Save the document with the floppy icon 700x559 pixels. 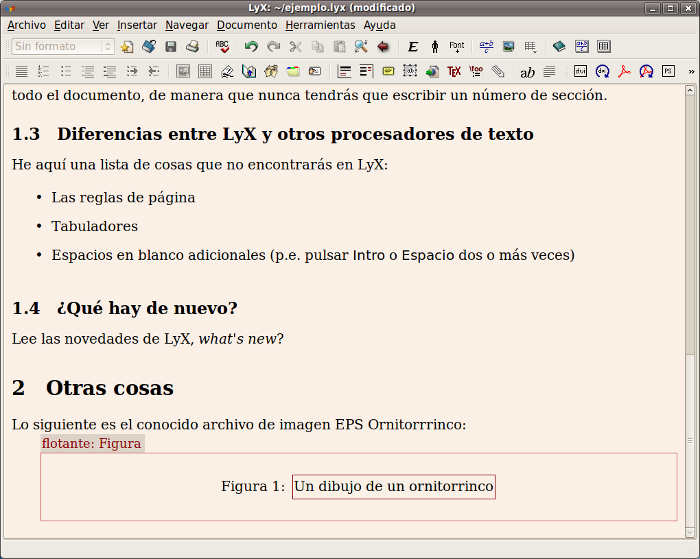[x=171, y=46]
